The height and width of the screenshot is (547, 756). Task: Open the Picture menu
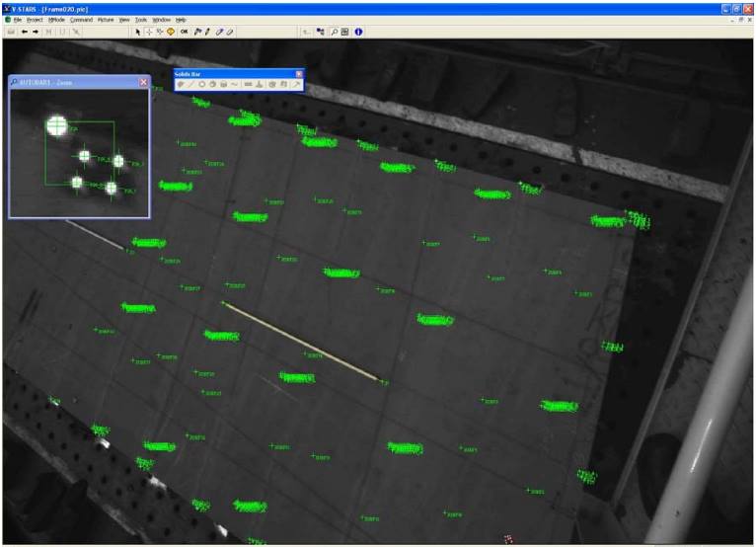106,20
